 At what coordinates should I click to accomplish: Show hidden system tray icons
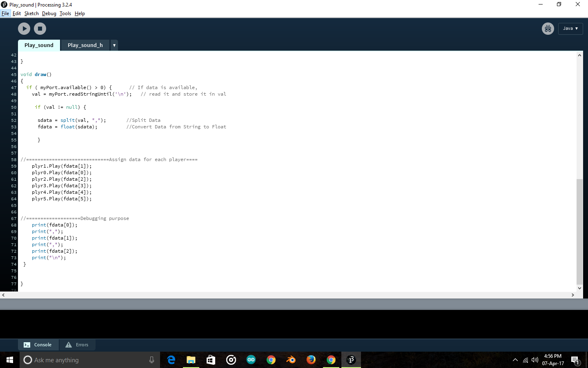[x=515, y=360]
